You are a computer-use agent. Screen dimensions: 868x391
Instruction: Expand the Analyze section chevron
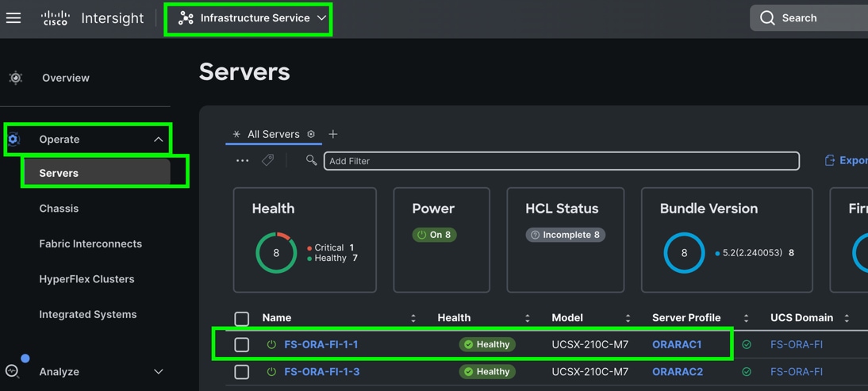[x=159, y=372]
